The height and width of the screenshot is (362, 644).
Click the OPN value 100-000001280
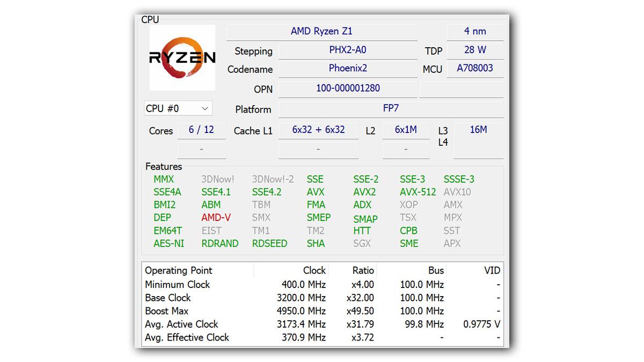tap(348, 88)
